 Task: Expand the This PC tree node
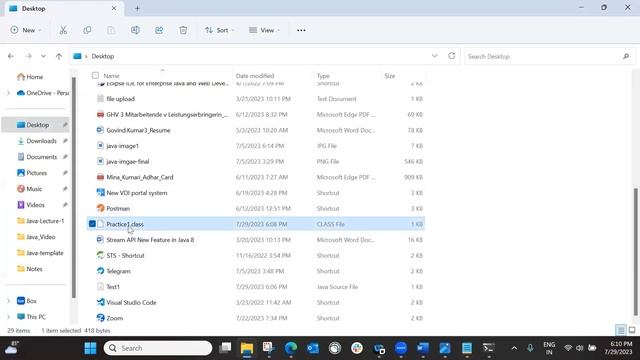9,317
